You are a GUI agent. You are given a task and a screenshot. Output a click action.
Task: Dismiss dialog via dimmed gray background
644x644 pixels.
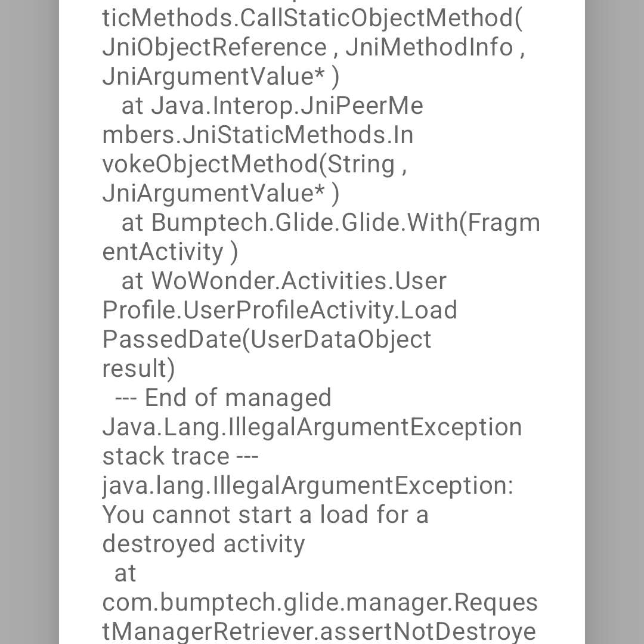tap(29, 322)
